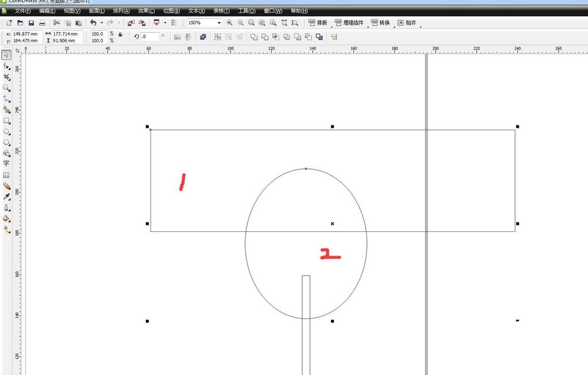Click the Intersect shaping icon
Viewport: 588px width, 375px height.
[x=276, y=36]
